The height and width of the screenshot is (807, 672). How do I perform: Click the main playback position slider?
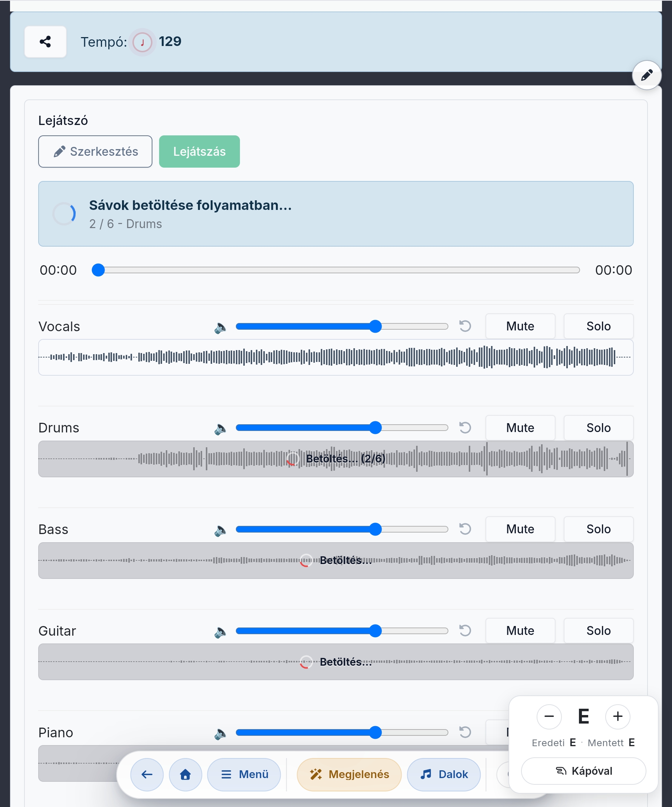335,270
